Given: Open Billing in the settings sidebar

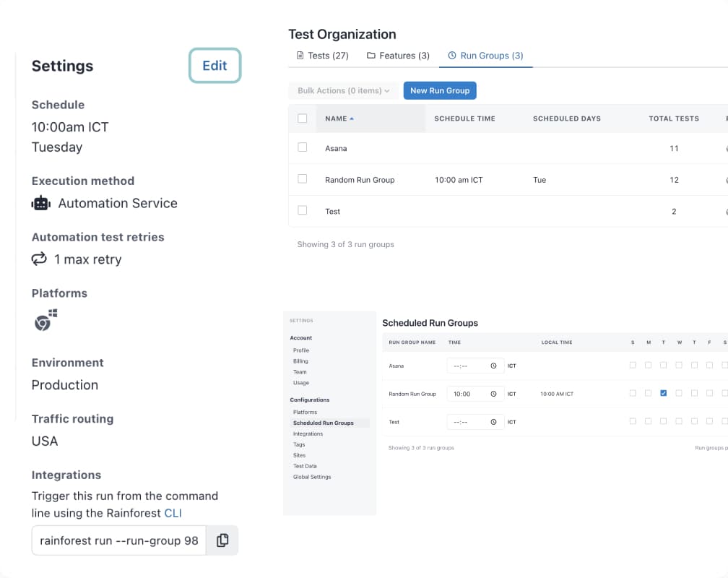Looking at the screenshot, I should pyautogui.click(x=300, y=361).
